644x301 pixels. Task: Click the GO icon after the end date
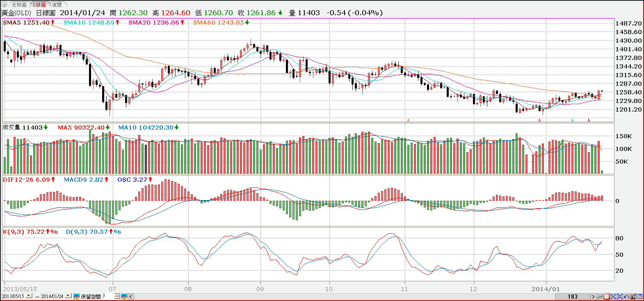pos(76,296)
